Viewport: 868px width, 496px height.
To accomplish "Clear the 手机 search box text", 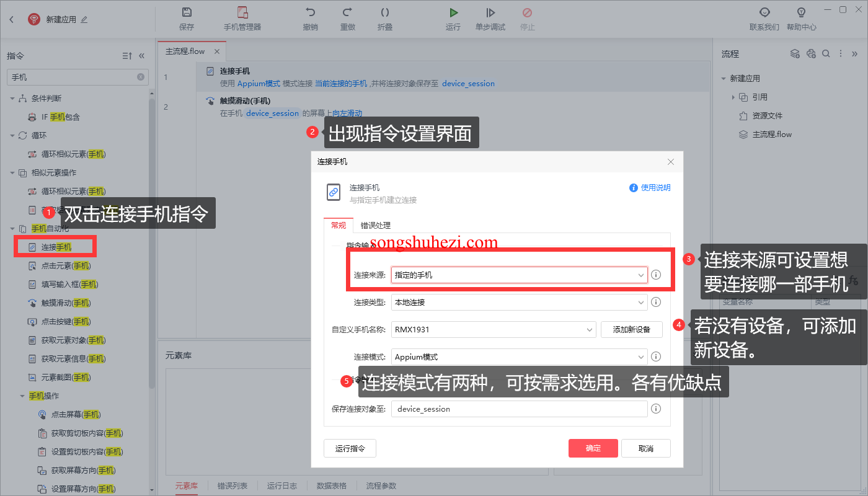I will (141, 77).
